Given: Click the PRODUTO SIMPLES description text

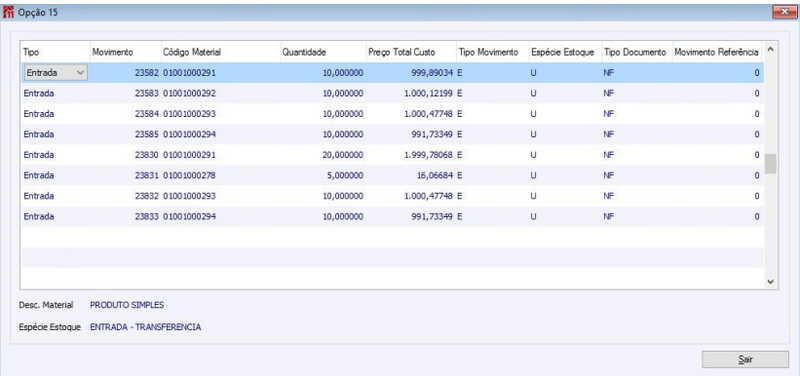Looking at the screenshot, I should coord(127,305).
